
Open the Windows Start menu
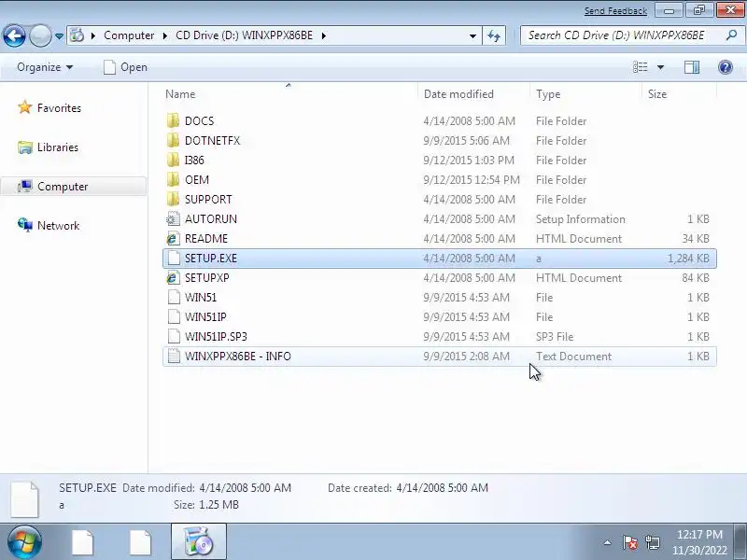click(x=24, y=542)
